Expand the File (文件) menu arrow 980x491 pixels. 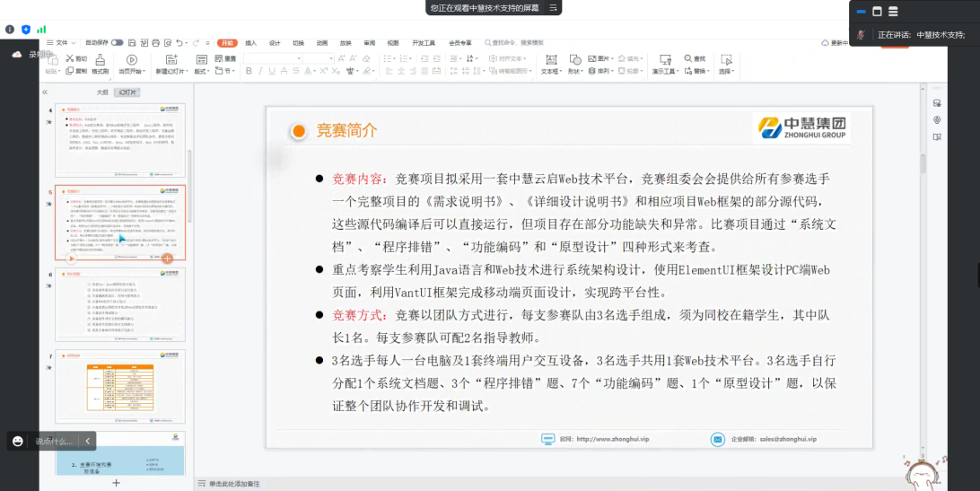point(73,43)
